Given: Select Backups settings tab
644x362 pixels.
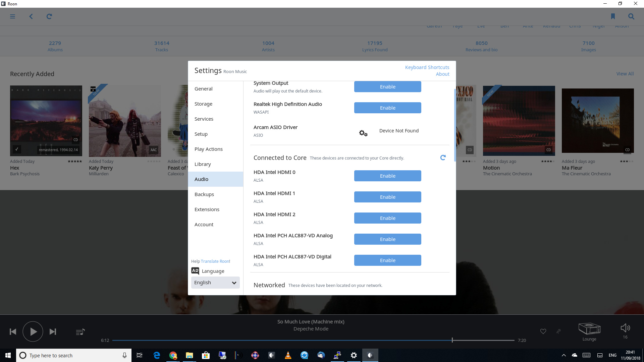Looking at the screenshot, I should point(215,194).
